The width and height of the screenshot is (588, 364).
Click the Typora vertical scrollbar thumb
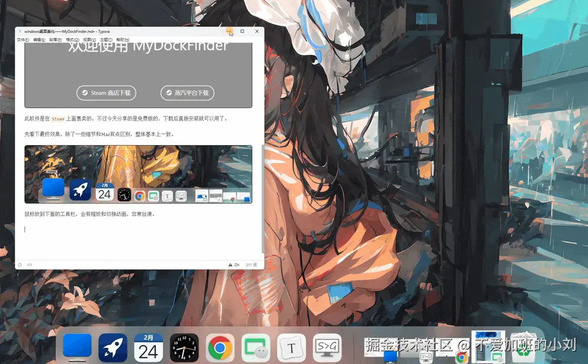[x=262, y=199]
